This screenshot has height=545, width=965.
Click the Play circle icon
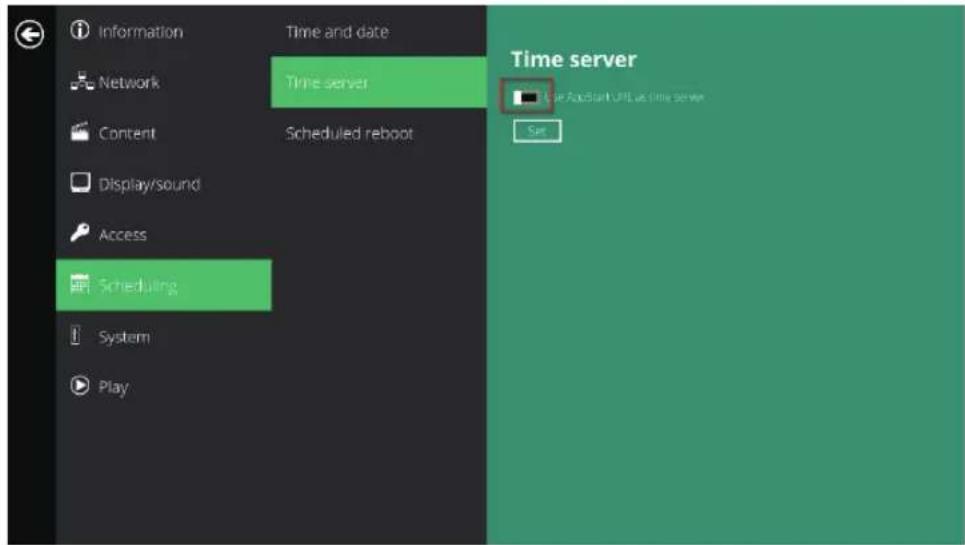click(80, 386)
